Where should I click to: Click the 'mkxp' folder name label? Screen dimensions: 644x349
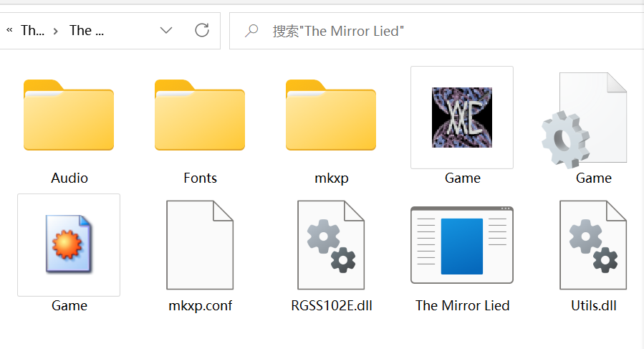[x=332, y=178]
